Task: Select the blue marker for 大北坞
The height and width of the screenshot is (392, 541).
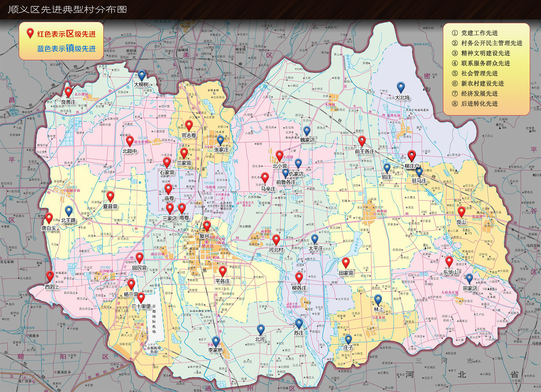Action: 401,87
